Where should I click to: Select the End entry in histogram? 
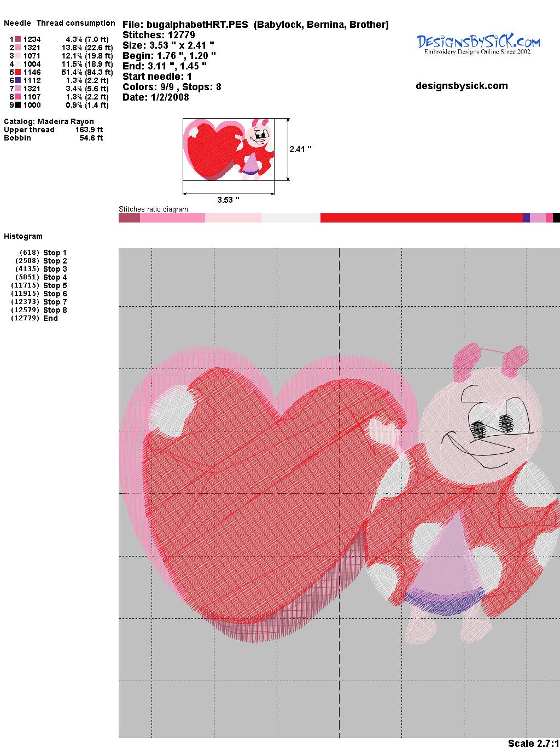click(50, 318)
